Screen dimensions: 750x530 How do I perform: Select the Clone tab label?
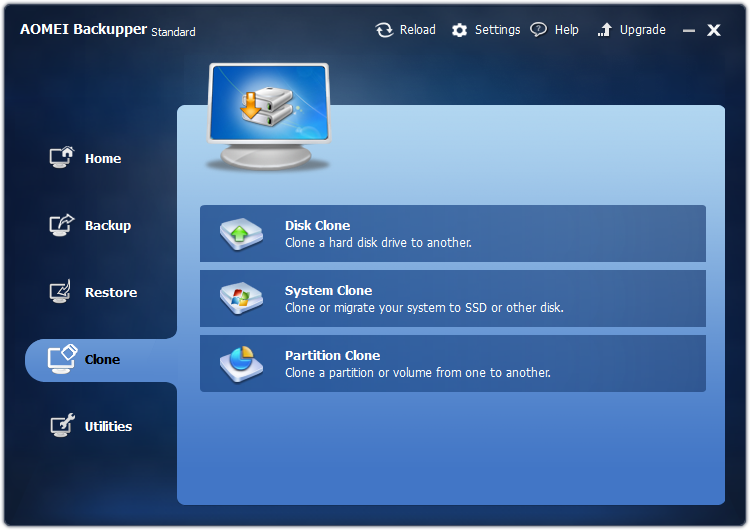point(102,359)
